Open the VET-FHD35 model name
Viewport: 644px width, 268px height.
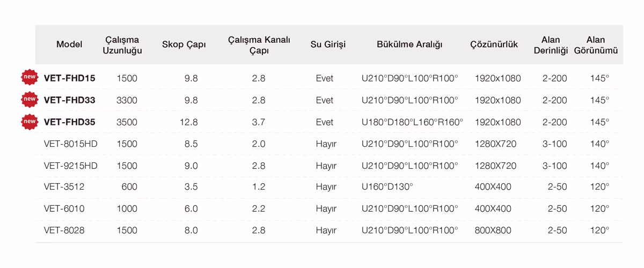point(70,122)
